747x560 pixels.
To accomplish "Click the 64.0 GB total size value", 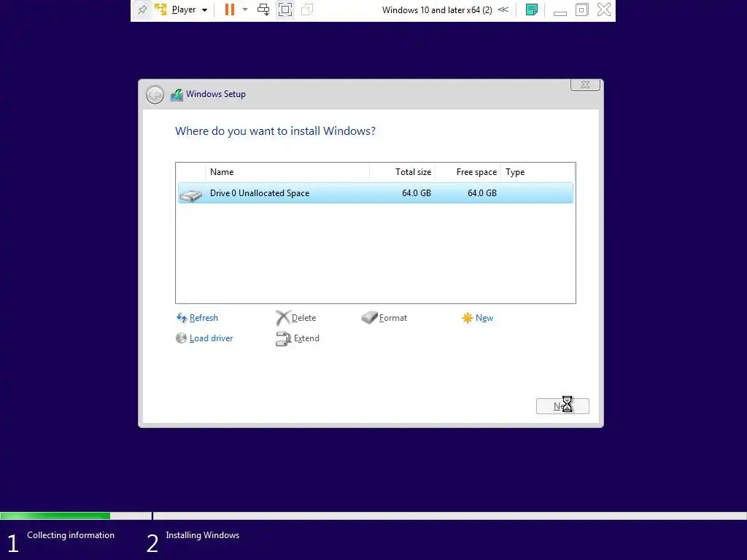I will (x=416, y=192).
